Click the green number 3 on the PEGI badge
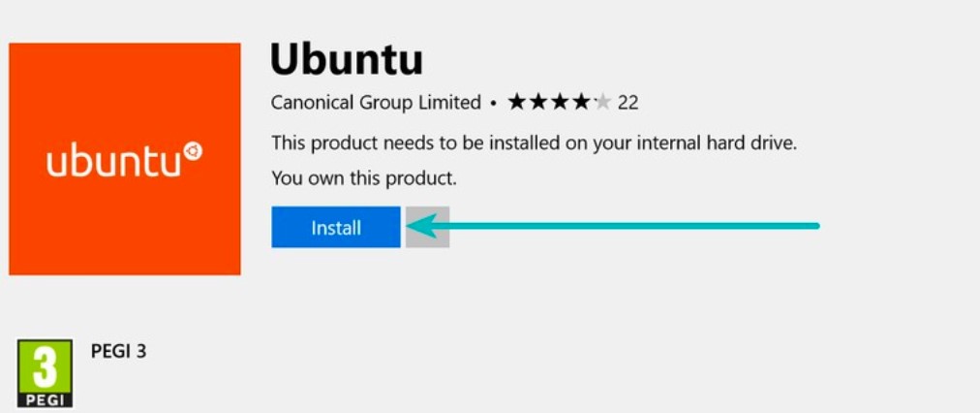This screenshot has height=413, width=980. 45,367
